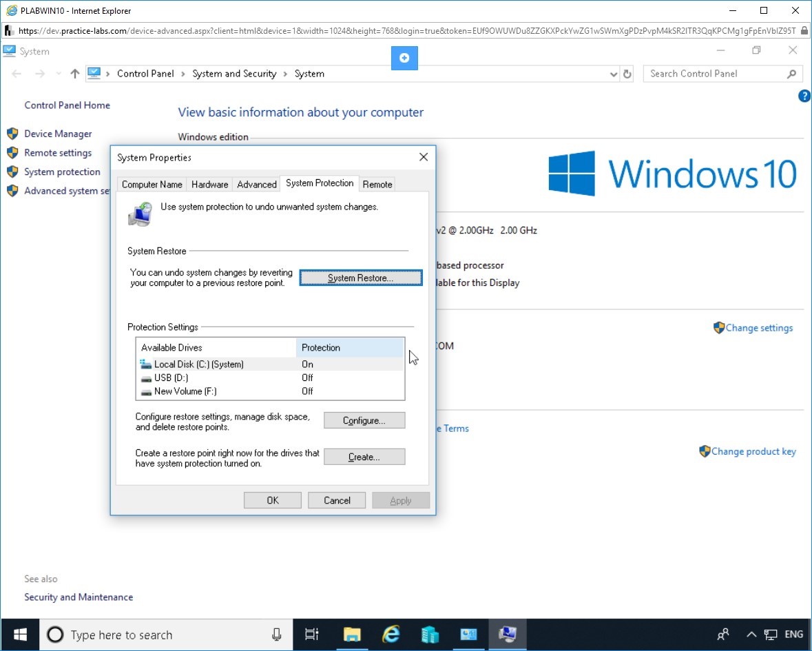The image size is (812, 651).
Task: Click the network icon in system tray
Action: [771, 634]
